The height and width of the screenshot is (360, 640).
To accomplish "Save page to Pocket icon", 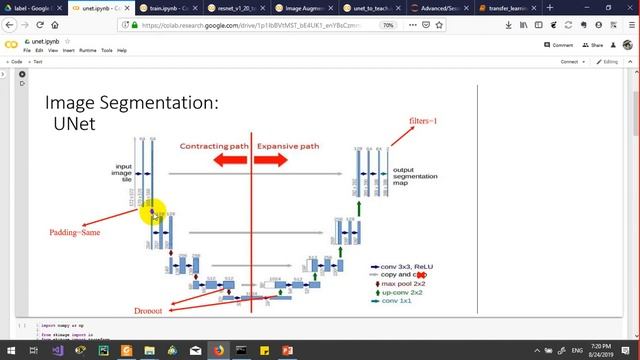I will click(x=426, y=25).
